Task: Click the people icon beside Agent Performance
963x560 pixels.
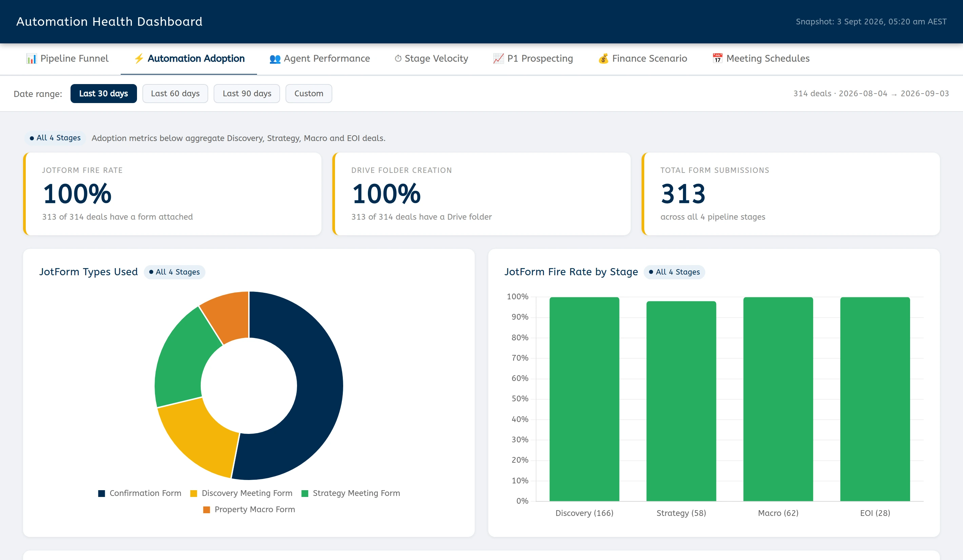Action: pos(275,59)
